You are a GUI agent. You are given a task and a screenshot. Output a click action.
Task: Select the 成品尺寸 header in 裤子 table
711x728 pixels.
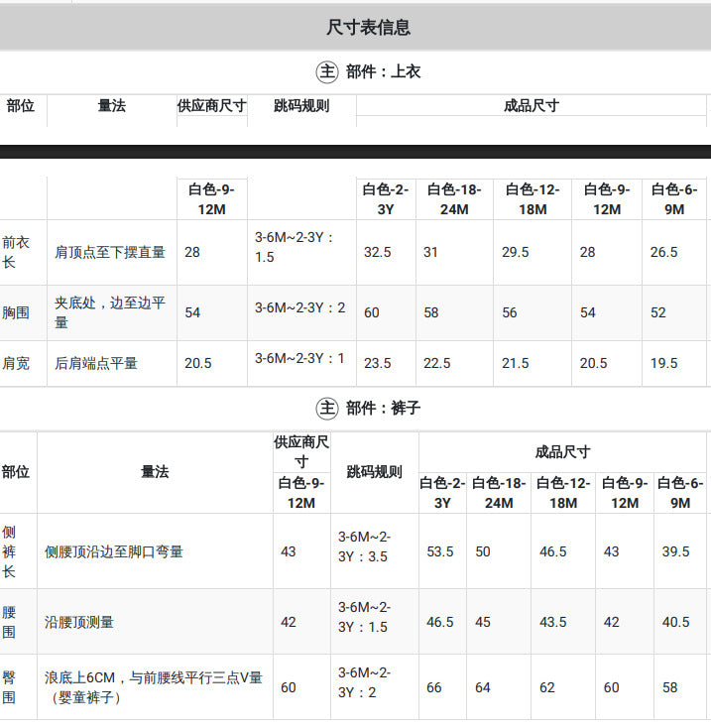563,452
